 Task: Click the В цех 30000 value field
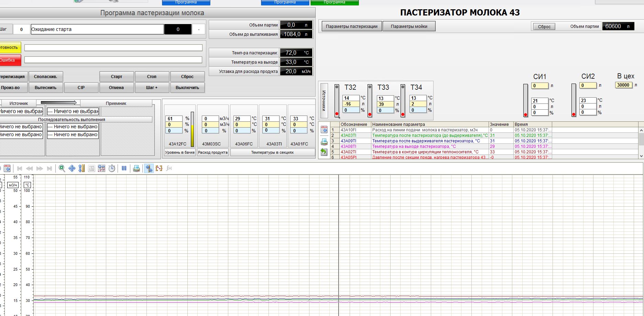click(623, 85)
